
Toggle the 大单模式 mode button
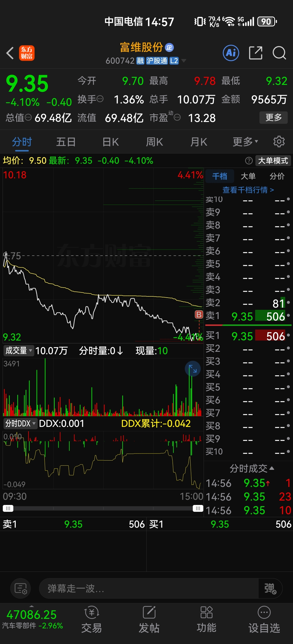click(x=273, y=161)
